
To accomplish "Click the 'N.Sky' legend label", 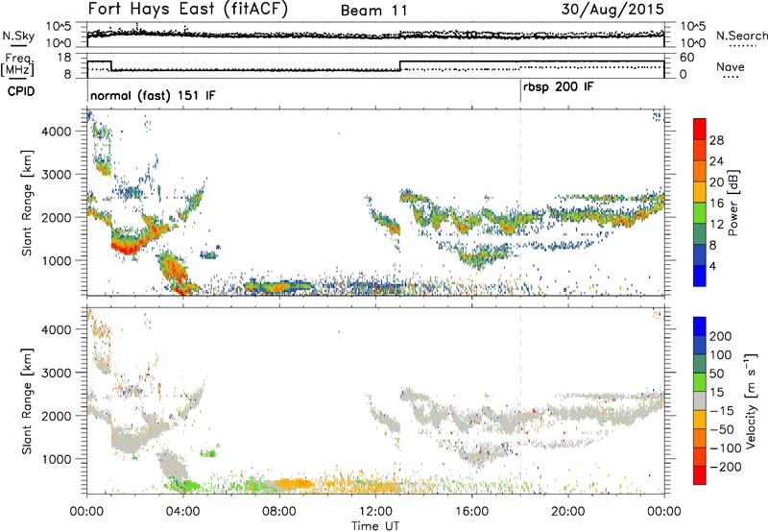I will [x=18, y=36].
